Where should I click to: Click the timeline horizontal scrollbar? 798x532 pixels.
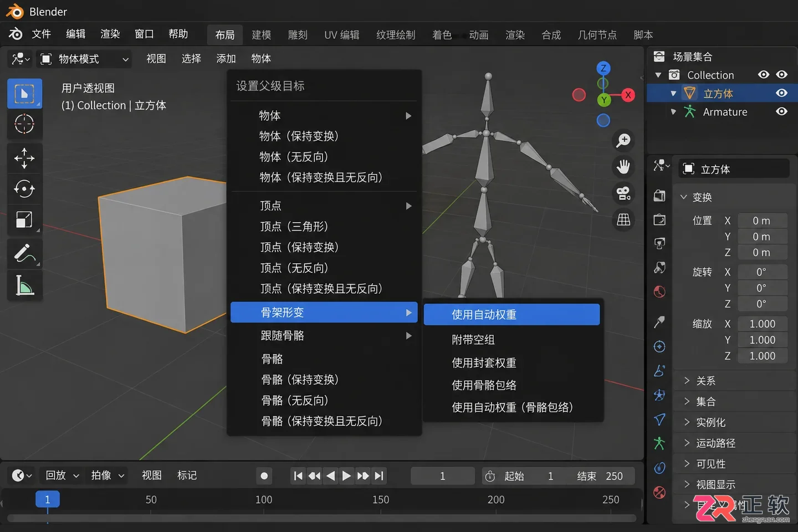321,518
